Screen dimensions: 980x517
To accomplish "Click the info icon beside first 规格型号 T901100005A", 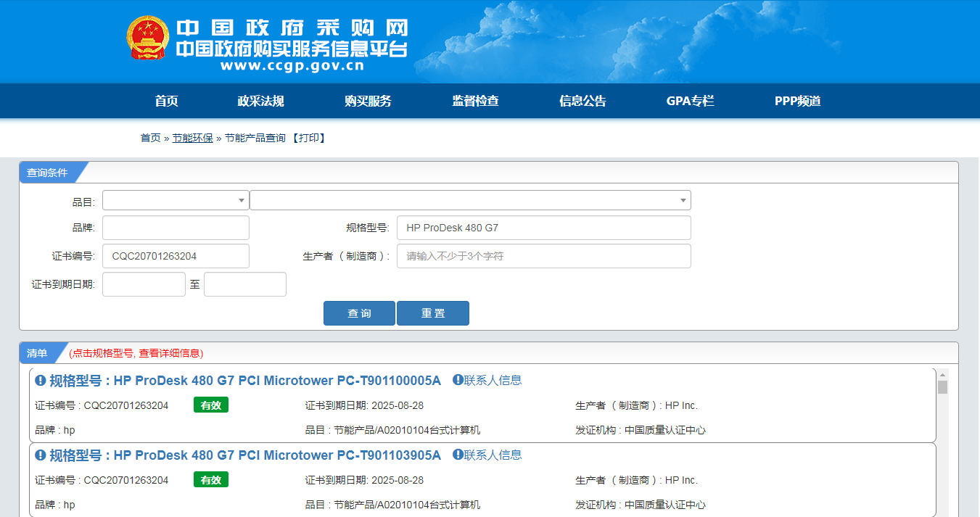I will [x=41, y=381].
